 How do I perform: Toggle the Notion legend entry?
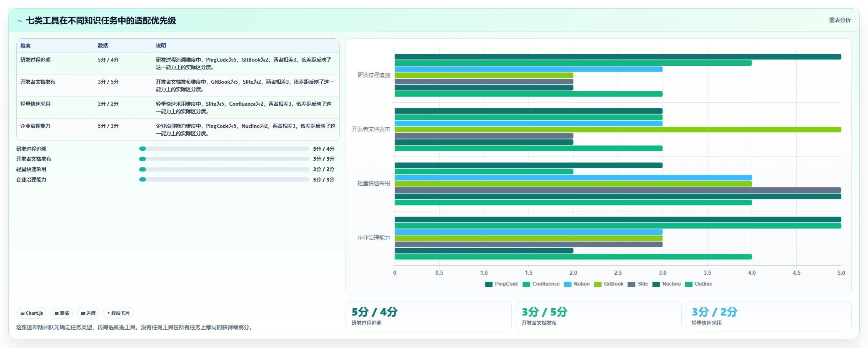(x=577, y=284)
